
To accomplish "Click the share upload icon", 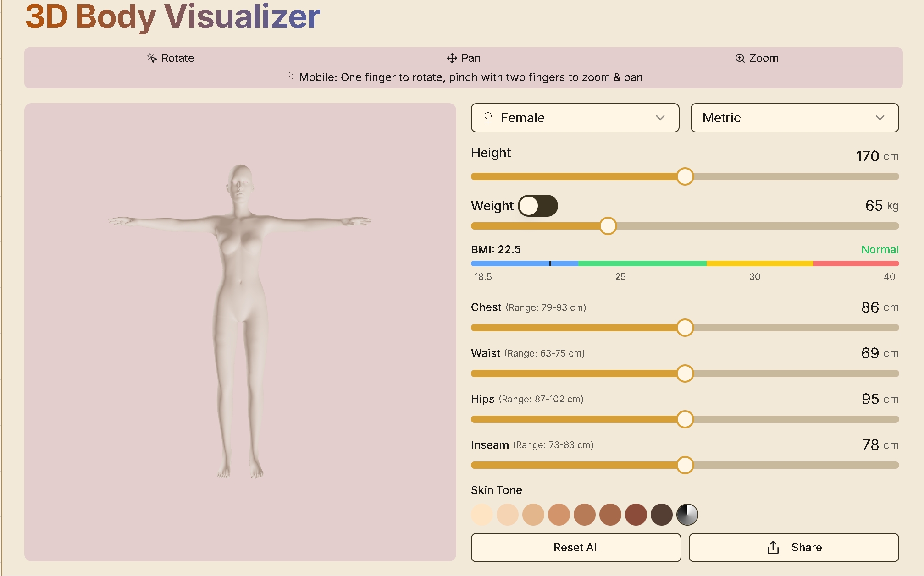I will [774, 547].
